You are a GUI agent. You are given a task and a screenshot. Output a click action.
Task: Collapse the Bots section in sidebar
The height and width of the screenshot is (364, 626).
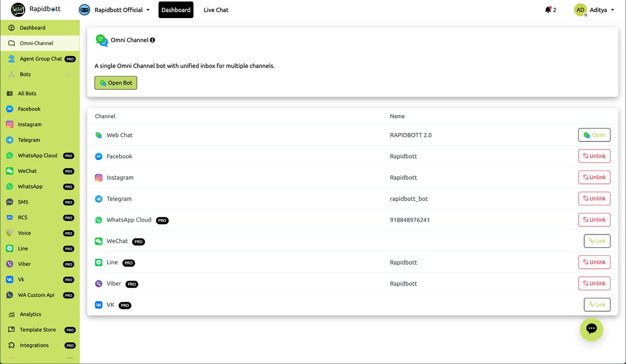click(68, 75)
